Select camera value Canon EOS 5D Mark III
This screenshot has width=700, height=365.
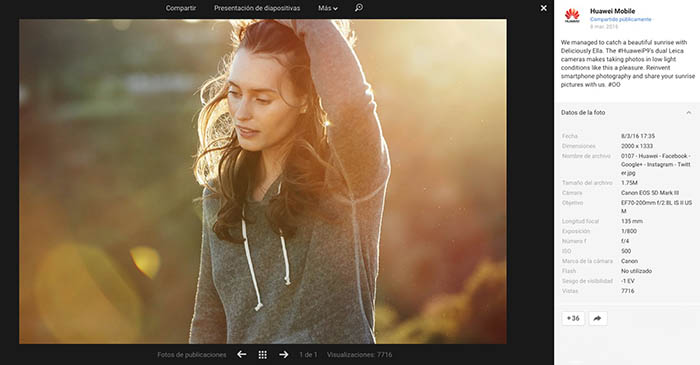pyautogui.click(x=650, y=193)
